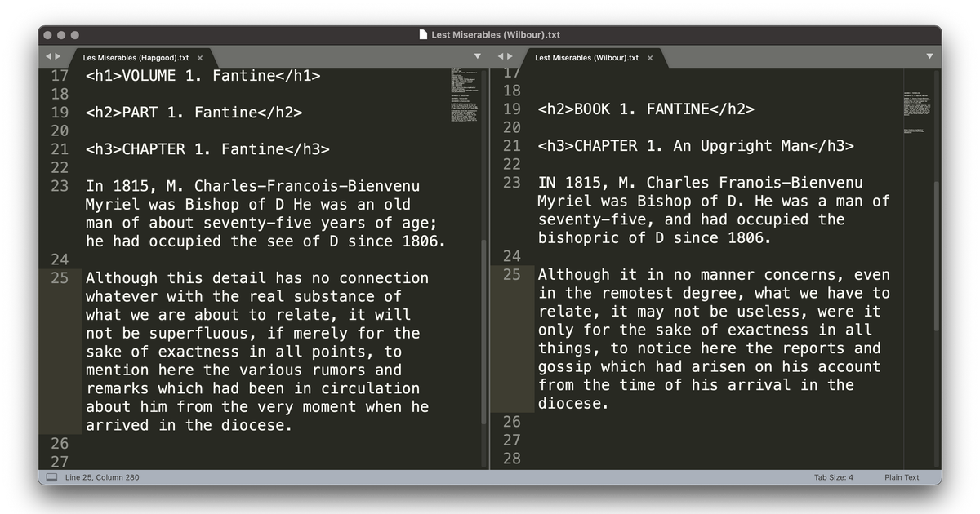980x514 pixels.
Task: Click the left pane minimap preview
Action: [x=465, y=95]
